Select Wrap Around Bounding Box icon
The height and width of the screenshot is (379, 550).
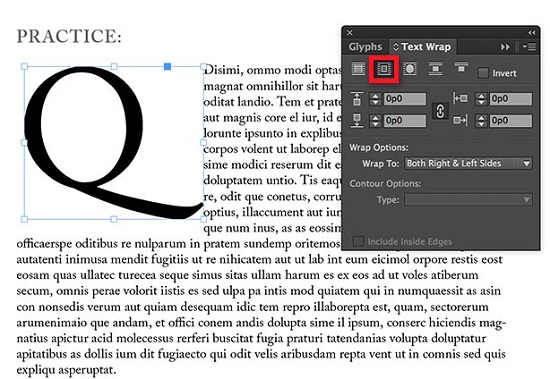384,68
